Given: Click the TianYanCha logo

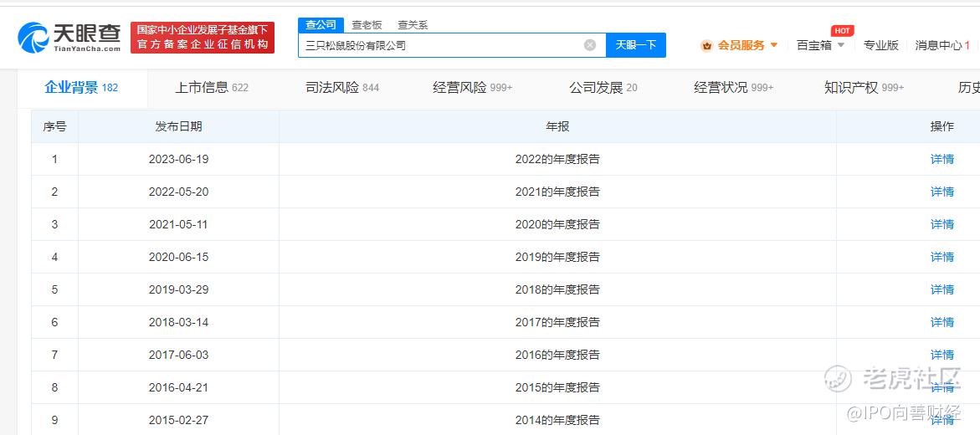Looking at the screenshot, I should pyautogui.click(x=69, y=38).
